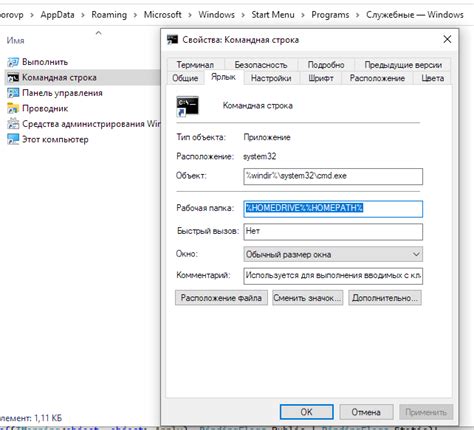Click the Отмена button

coord(366,412)
